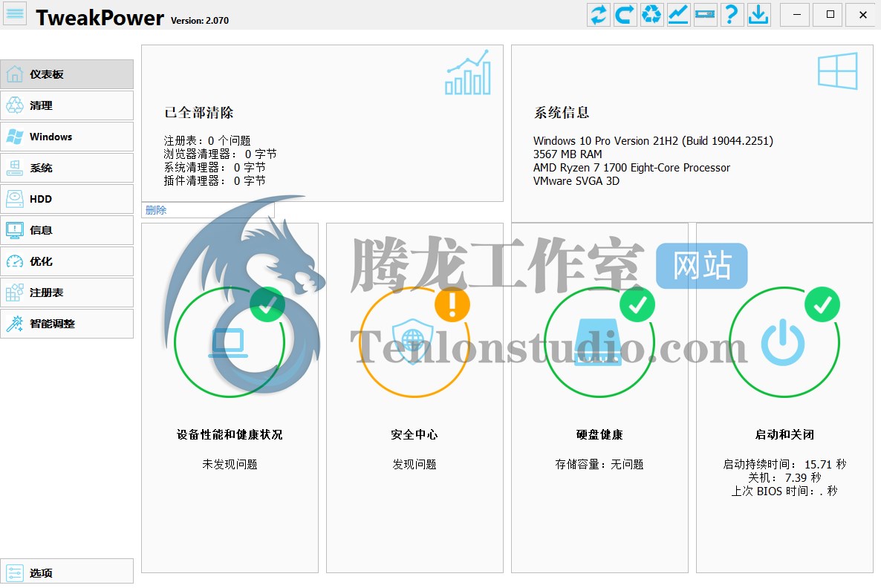Screen dimensions: 881x588
Task: Open the 清理 sidebar section
Action: pyautogui.click(x=67, y=105)
